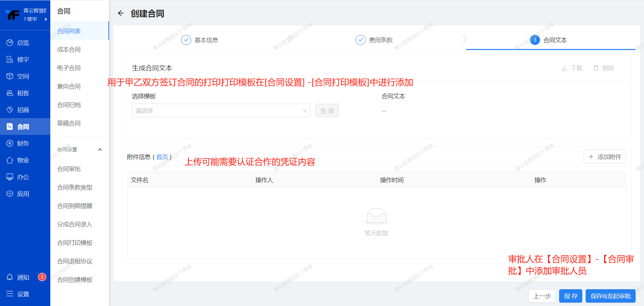Click the 物业 house icon

pyautogui.click(x=10, y=160)
